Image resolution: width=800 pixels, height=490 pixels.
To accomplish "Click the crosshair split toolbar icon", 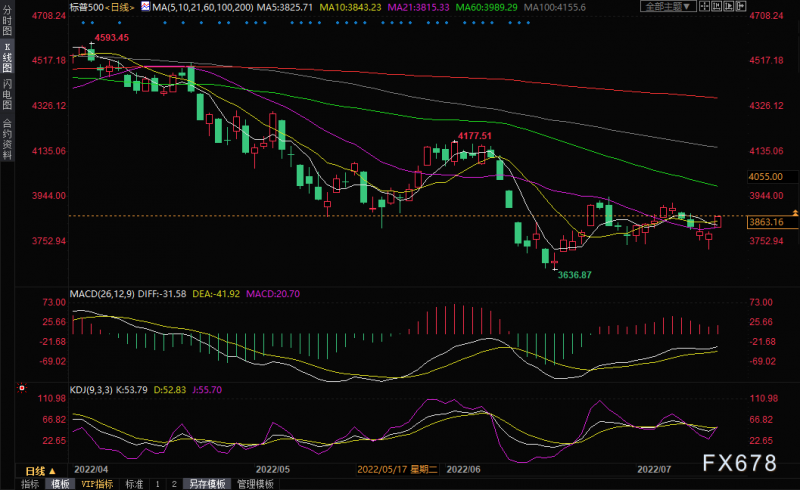I will 704,6.
